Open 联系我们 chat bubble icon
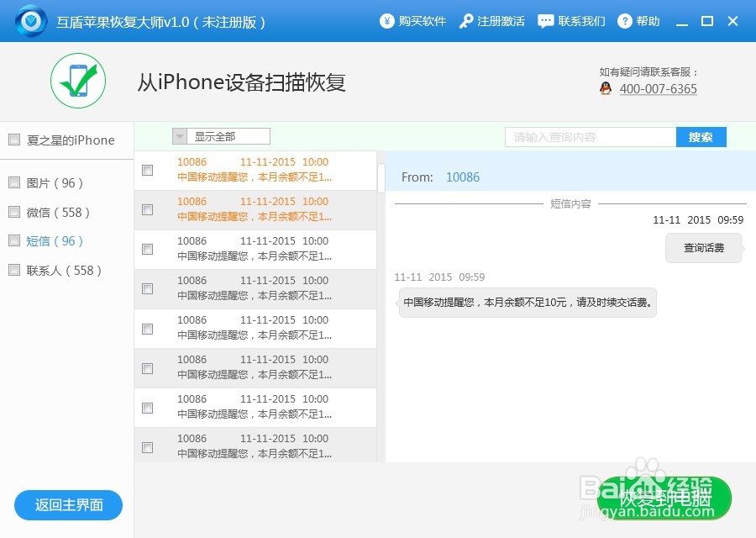This screenshot has width=756, height=538. pos(545,21)
